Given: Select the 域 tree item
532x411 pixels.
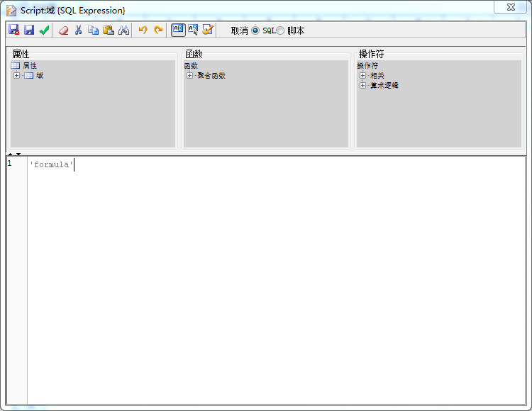Looking at the screenshot, I should click(40, 76).
